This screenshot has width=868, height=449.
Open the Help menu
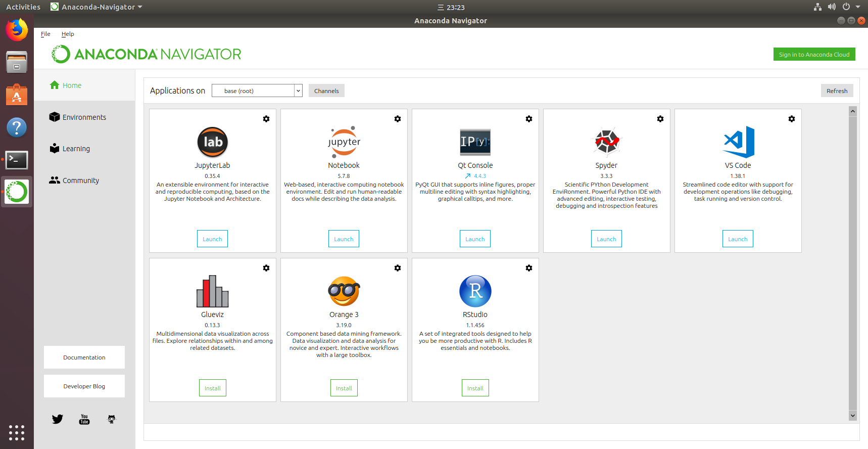pyautogui.click(x=68, y=34)
